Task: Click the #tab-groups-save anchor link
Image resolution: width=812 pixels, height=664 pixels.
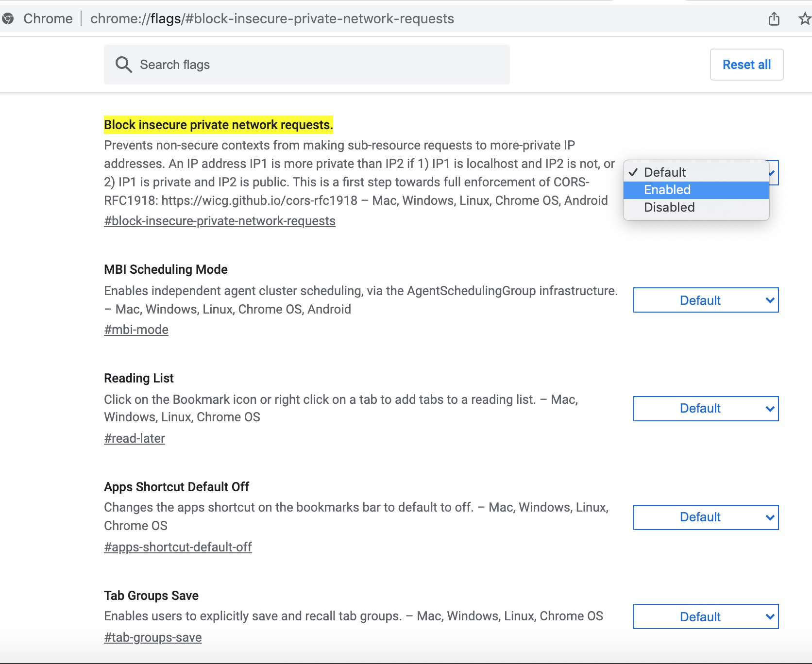Action: [152, 638]
